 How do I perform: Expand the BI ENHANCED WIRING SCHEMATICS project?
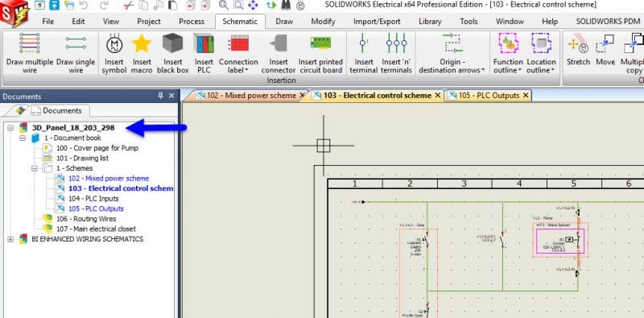click(10, 239)
